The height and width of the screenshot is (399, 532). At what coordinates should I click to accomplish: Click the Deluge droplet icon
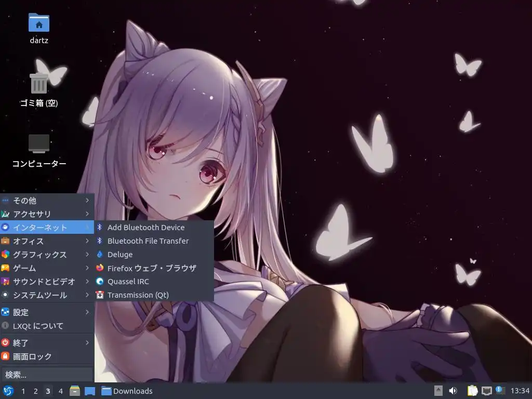[x=100, y=254]
